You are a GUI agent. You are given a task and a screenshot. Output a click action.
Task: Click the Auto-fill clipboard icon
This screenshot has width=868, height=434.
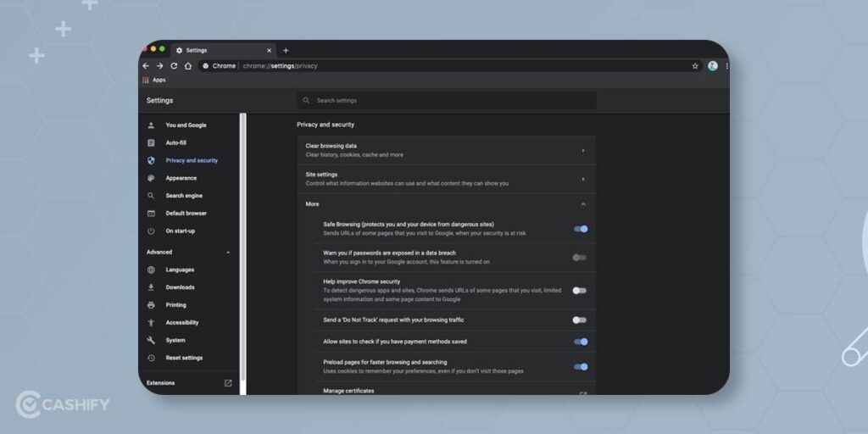coord(151,142)
